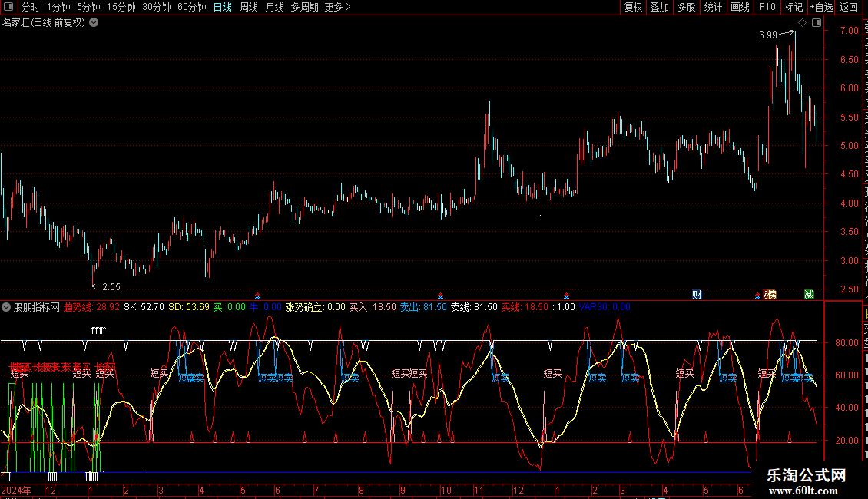Select the 1分钟 period tab
868x499 pixels.
pos(58,7)
